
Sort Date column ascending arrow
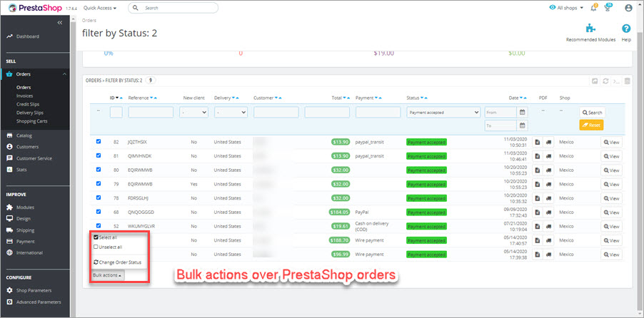click(525, 98)
